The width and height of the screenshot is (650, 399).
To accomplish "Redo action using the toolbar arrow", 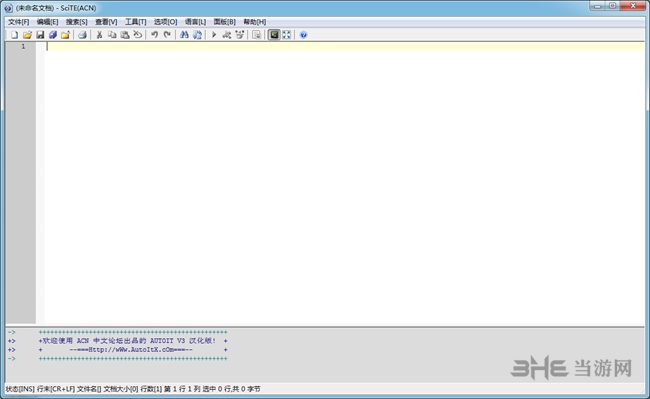I will [167, 35].
